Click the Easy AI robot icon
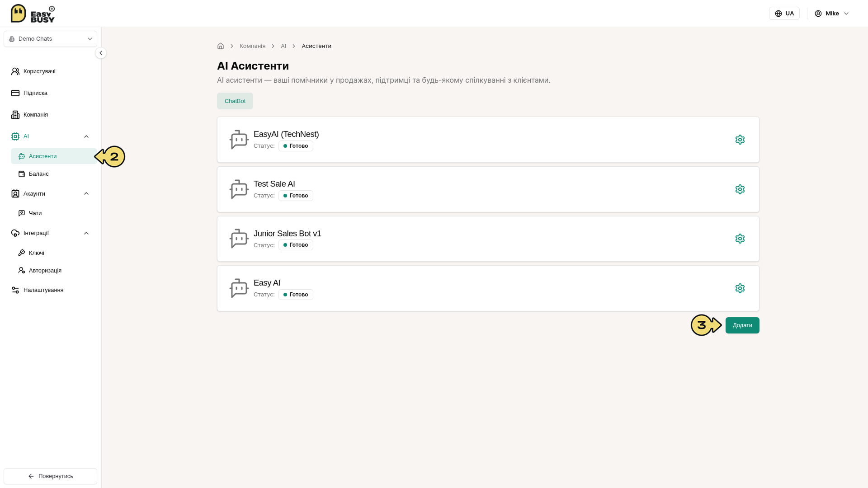868x488 pixels. point(239,288)
